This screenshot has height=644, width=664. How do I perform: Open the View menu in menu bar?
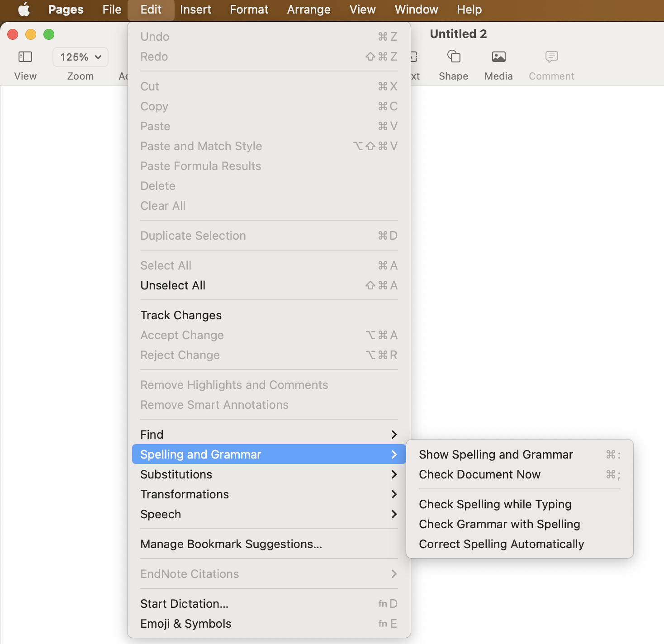pyautogui.click(x=363, y=9)
